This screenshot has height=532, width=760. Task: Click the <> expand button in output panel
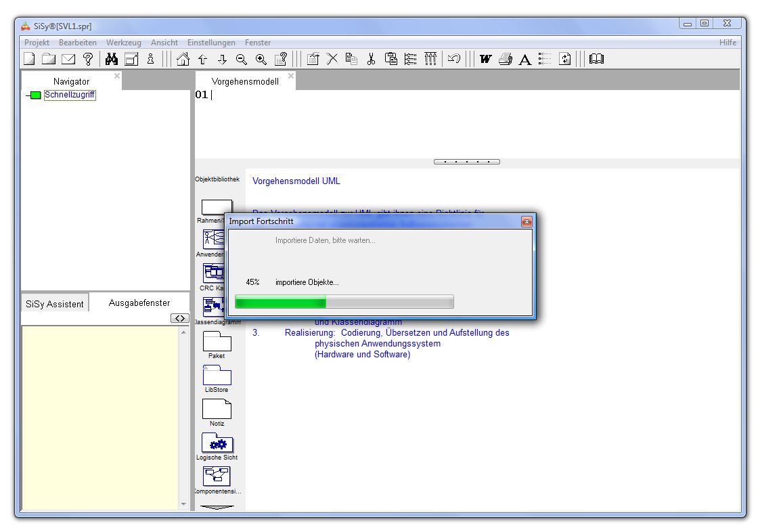(x=179, y=318)
